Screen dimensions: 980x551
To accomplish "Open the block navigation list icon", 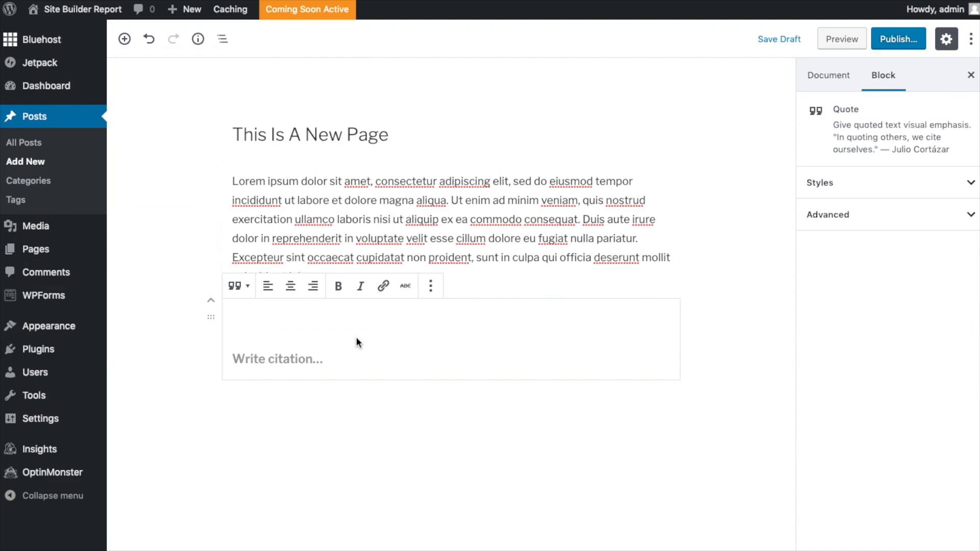I will coord(222,39).
